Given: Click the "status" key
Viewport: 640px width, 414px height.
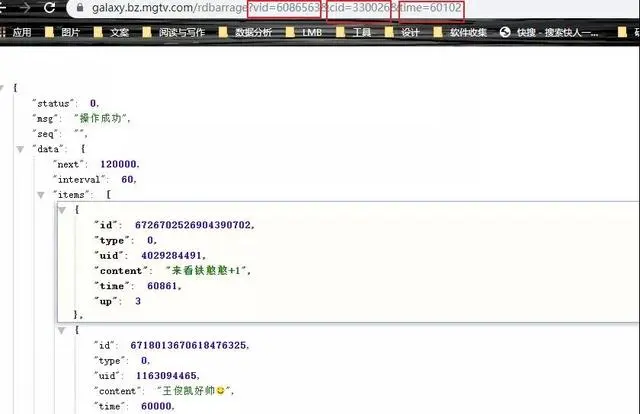Looking at the screenshot, I should [x=53, y=104].
